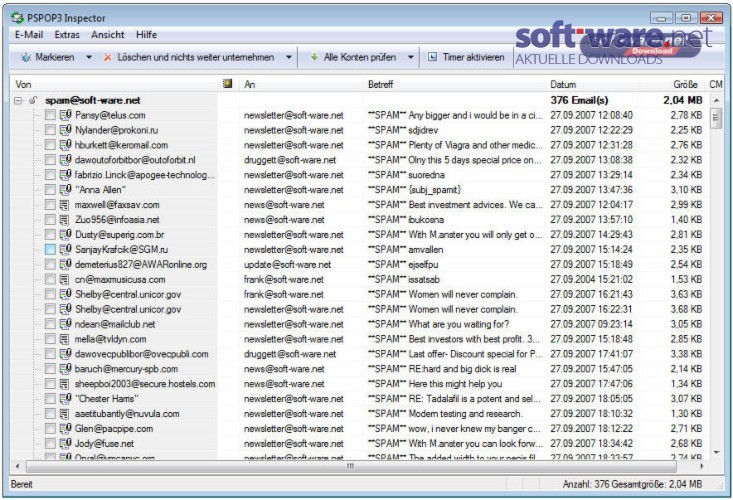Click the vertical scrollbar down arrow
Image resolution: width=733 pixels, height=500 pixels.
(x=716, y=452)
